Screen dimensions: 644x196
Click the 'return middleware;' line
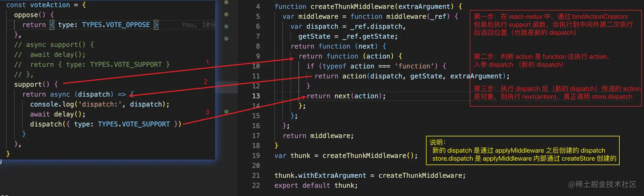318,136
